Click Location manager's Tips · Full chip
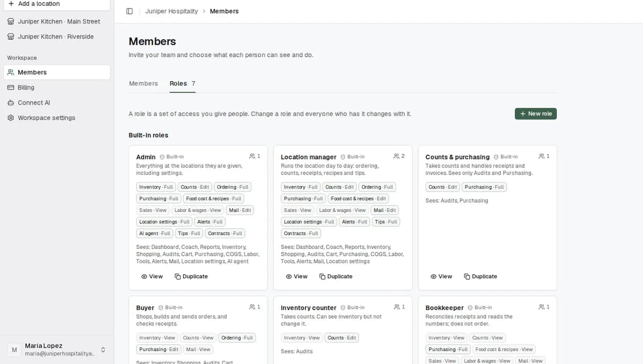643x364 pixels. (x=386, y=222)
